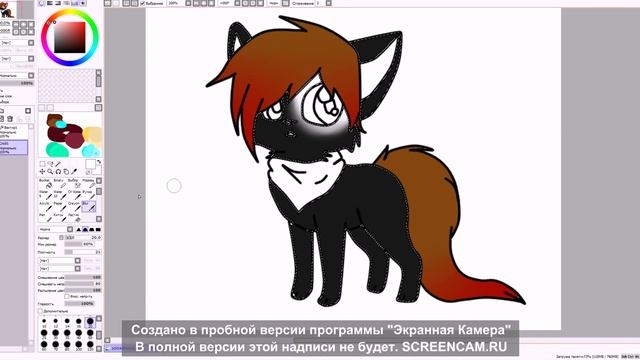Select the magic wand tool
The image size is (640, 360).
[x=58, y=164]
